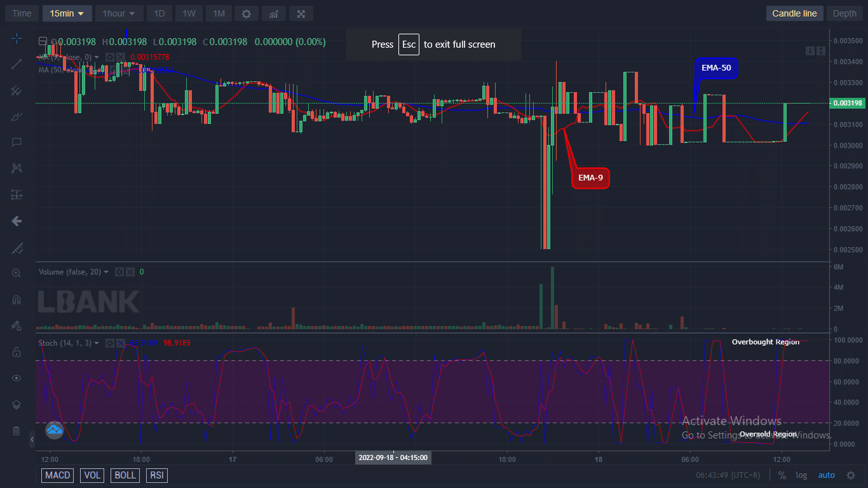Open the MA 9 indicator dropdown arrow
The height and width of the screenshot is (488, 868).
click(x=96, y=57)
